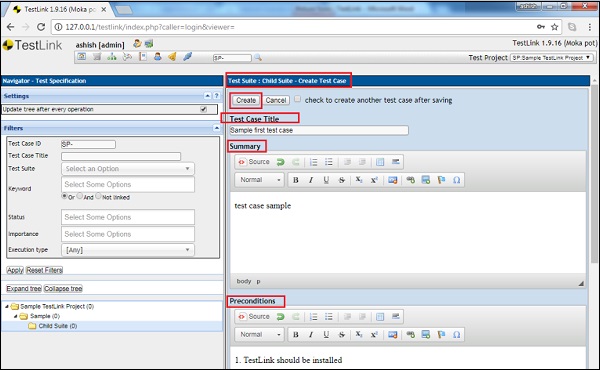Select the 'Or' keyword radio button
This screenshot has height=370, width=600.
tap(64, 196)
